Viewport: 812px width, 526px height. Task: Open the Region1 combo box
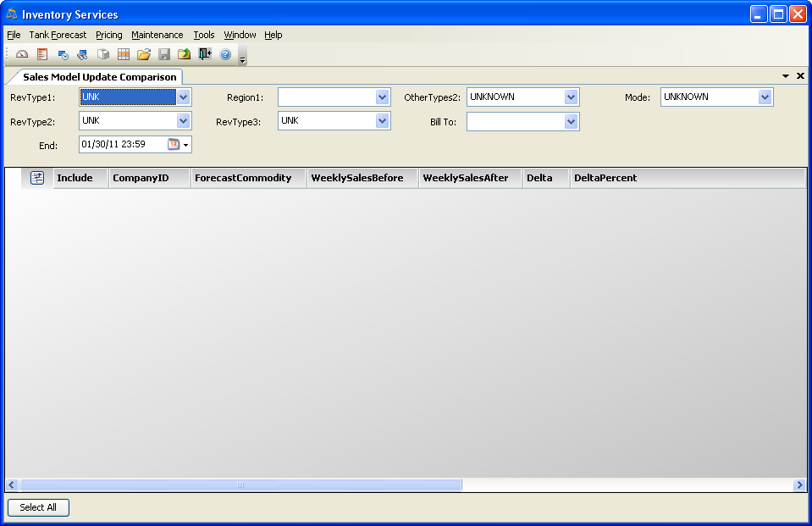click(382, 97)
